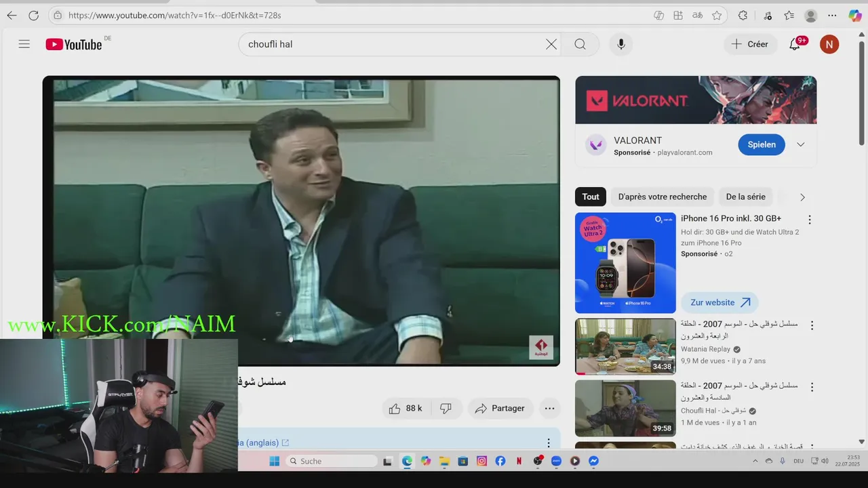The height and width of the screenshot is (488, 868).
Task: Open the media control music icon
Action: [768, 15]
